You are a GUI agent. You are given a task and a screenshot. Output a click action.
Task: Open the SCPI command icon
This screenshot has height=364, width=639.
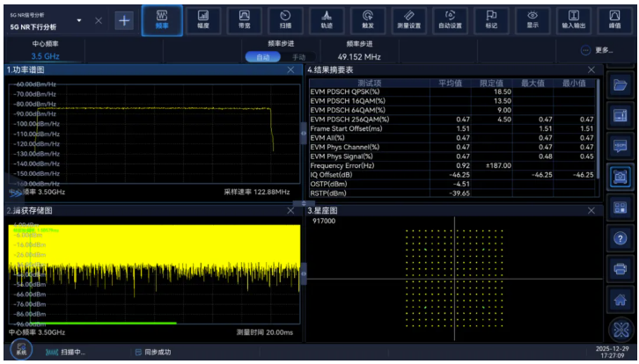(620, 146)
